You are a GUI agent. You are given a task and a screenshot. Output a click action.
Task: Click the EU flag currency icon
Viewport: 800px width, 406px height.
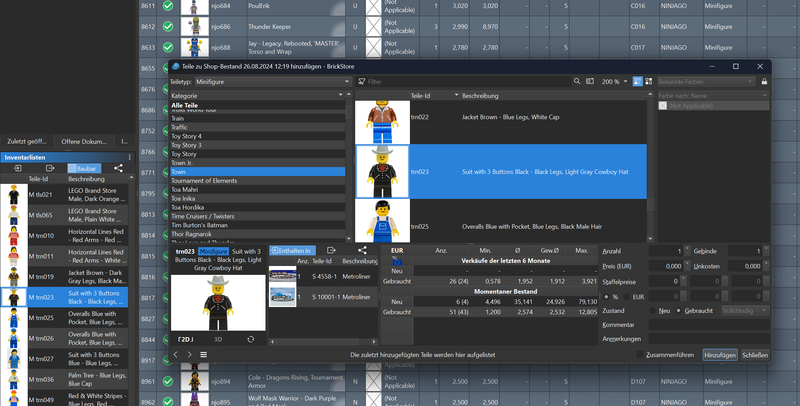[x=397, y=262]
